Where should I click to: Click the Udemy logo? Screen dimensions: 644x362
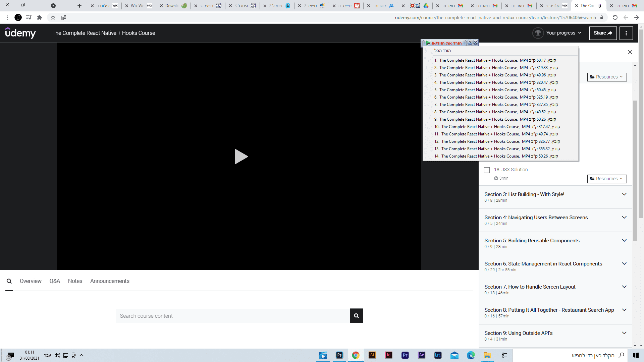pos(20,33)
